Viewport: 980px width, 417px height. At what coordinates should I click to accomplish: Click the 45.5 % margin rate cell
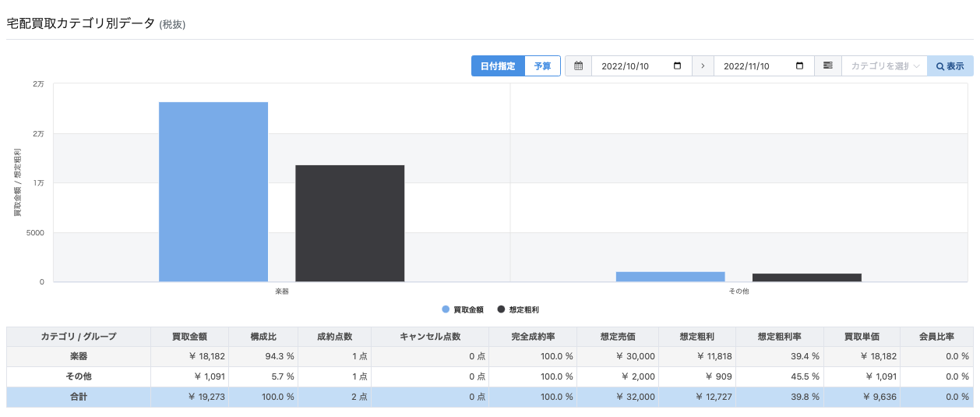point(779,376)
